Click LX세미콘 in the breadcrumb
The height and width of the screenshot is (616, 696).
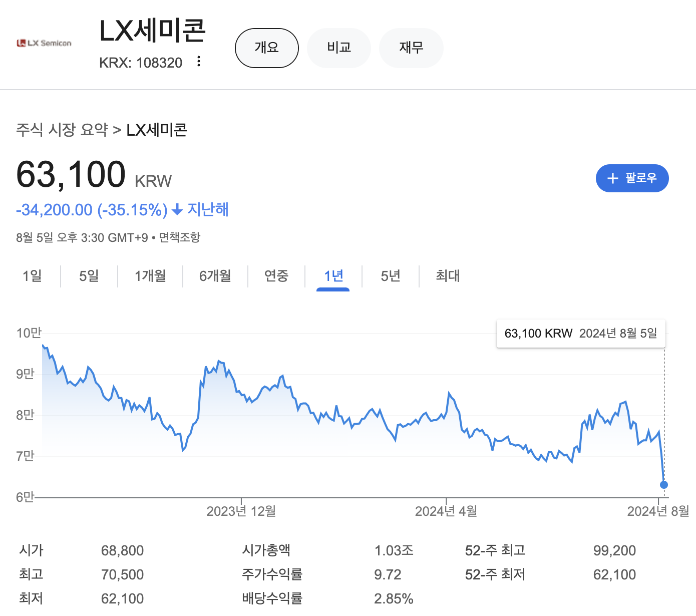click(x=156, y=130)
